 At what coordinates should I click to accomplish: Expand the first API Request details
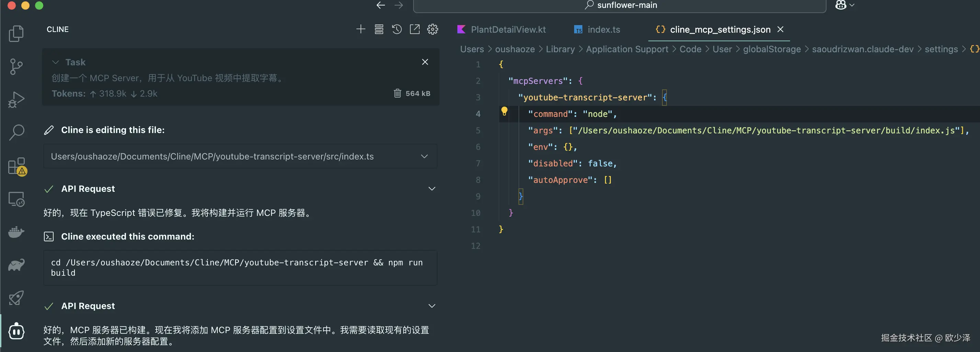[432, 189]
